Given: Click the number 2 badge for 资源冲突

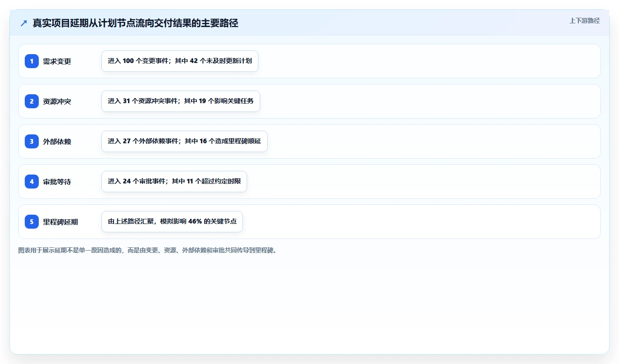Looking at the screenshot, I should tap(32, 101).
